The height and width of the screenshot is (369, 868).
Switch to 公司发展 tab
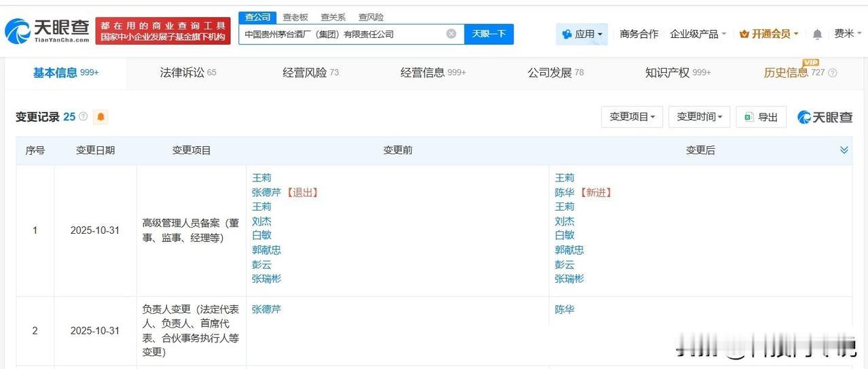pyautogui.click(x=556, y=73)
